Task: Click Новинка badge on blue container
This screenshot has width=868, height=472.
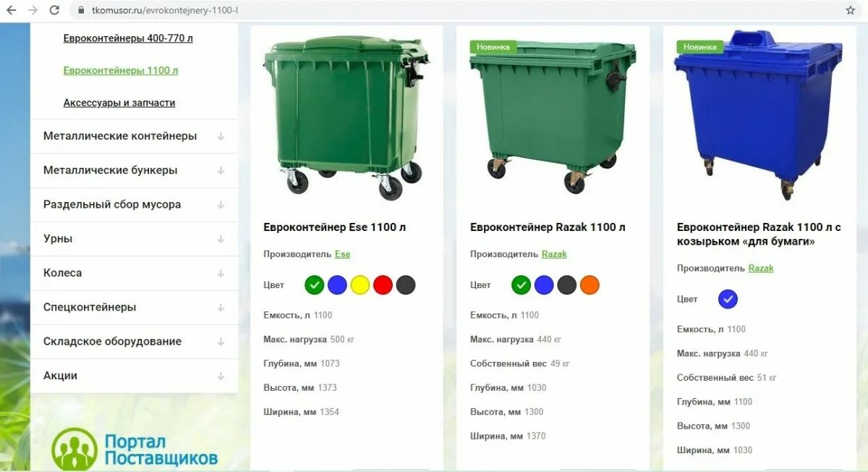Action: [x=700, y=47]
